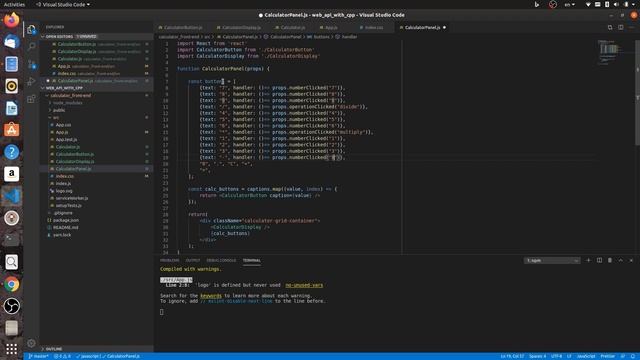The height and width of the screenshot is (360, 640).
Task: Open the no-unused-vars link in terminal
Action: coord(304,285)
